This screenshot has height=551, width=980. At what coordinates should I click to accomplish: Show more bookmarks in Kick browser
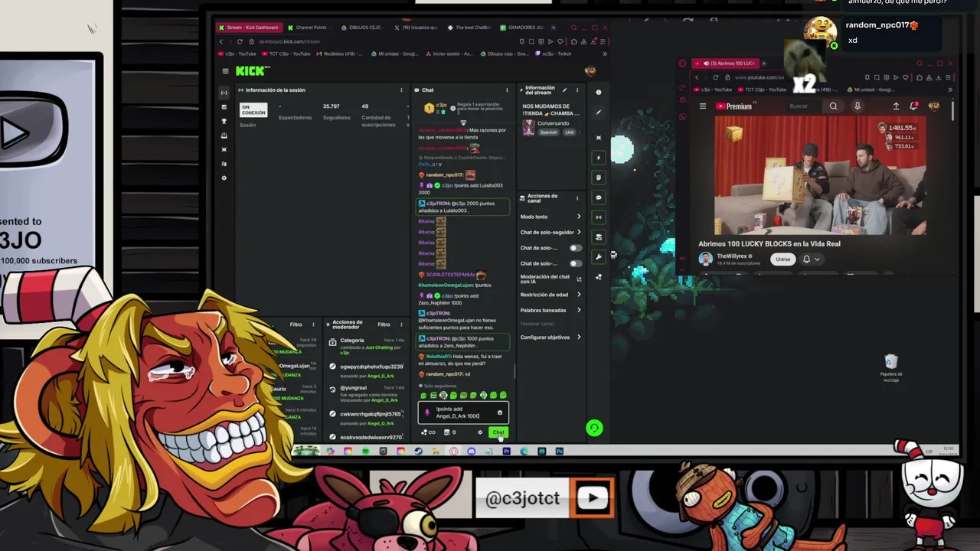click(x=604, y=54)
